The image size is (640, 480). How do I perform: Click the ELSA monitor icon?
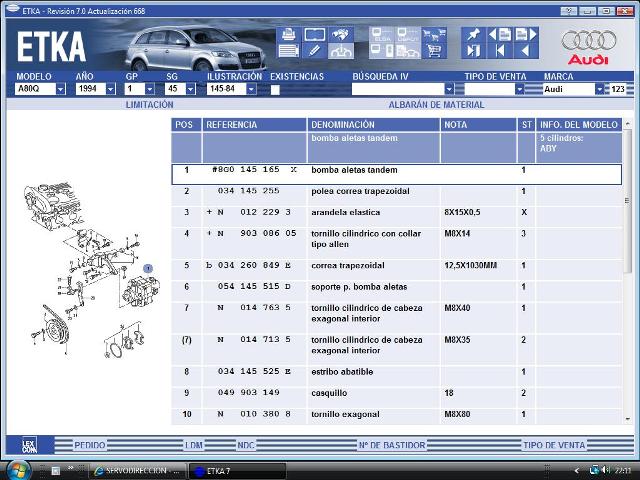(382, 34)
